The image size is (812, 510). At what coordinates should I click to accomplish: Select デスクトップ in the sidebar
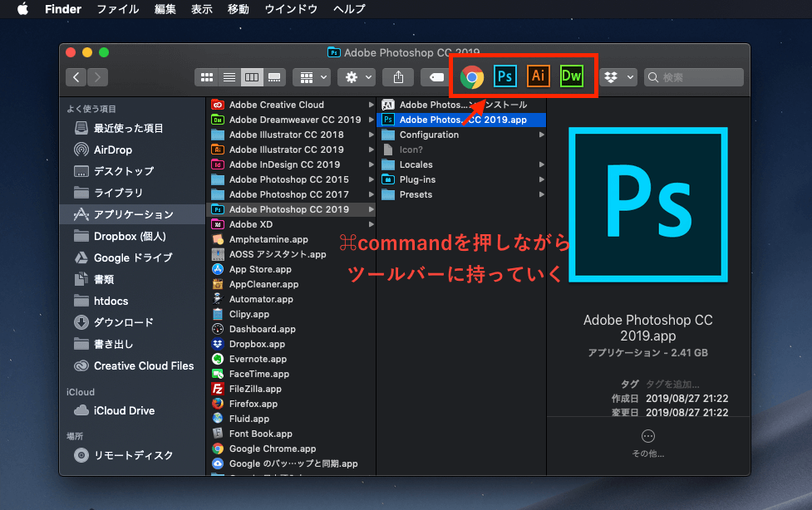tap(133, 171)
